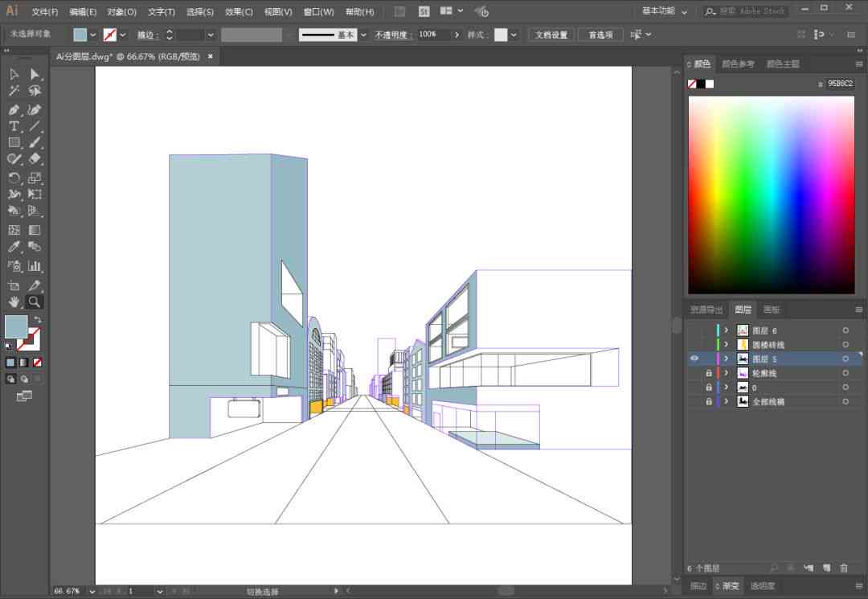The image size is (868, 599).
Task: Pick a color from the spectrum
Action: 771,195
